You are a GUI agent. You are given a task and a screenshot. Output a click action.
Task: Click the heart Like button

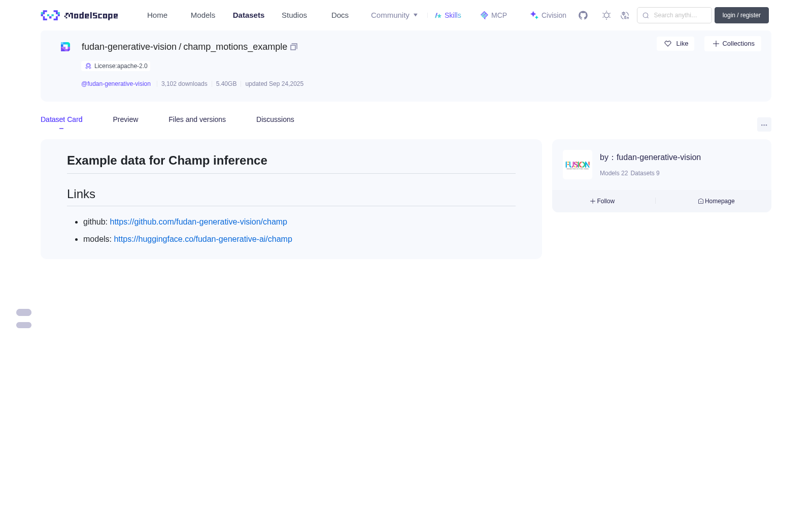click(675, 44)
